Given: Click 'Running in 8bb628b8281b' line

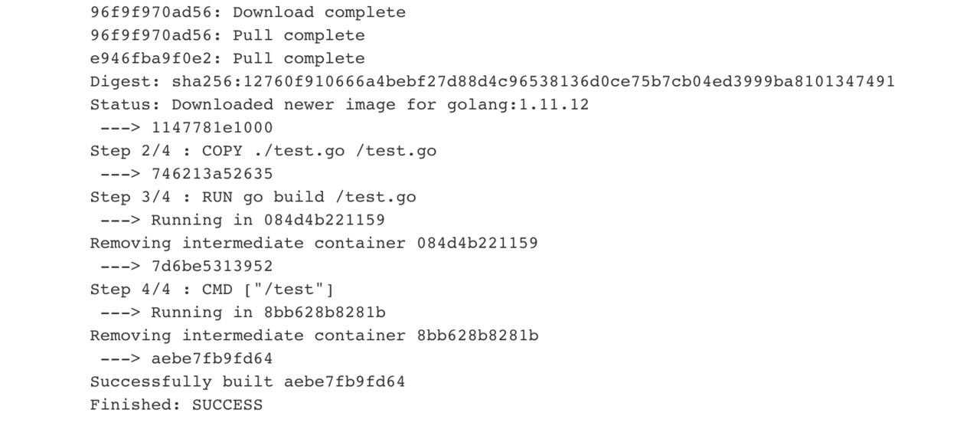Looking at the screenshot, I should [x=243, y=313].
